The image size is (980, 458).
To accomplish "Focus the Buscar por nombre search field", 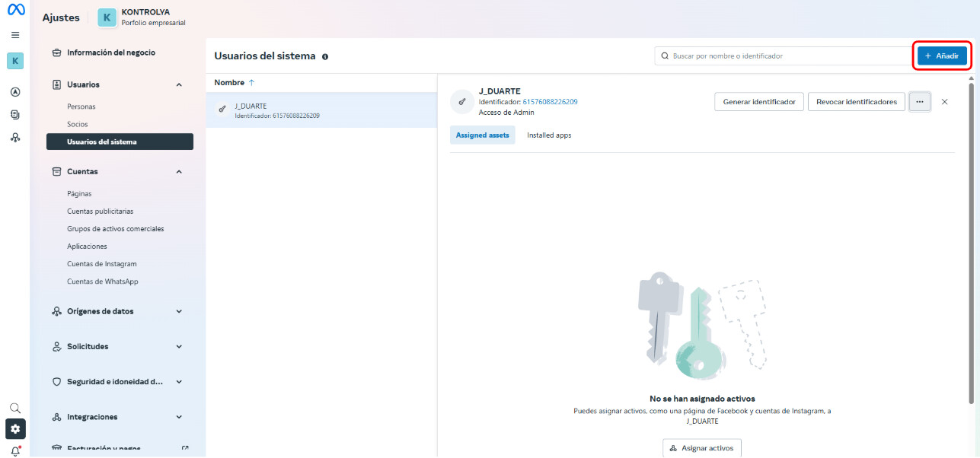I will (784, 56).
